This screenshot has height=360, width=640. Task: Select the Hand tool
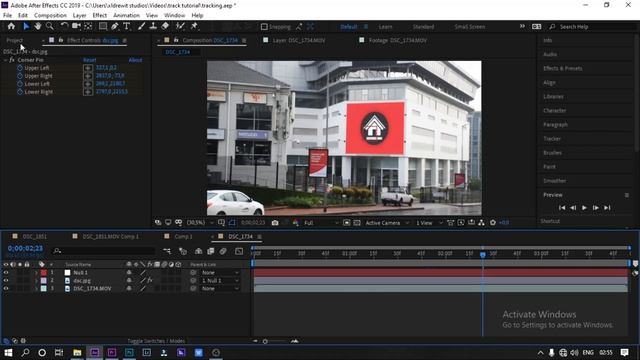pyautogui.click(x=38, y=26)
